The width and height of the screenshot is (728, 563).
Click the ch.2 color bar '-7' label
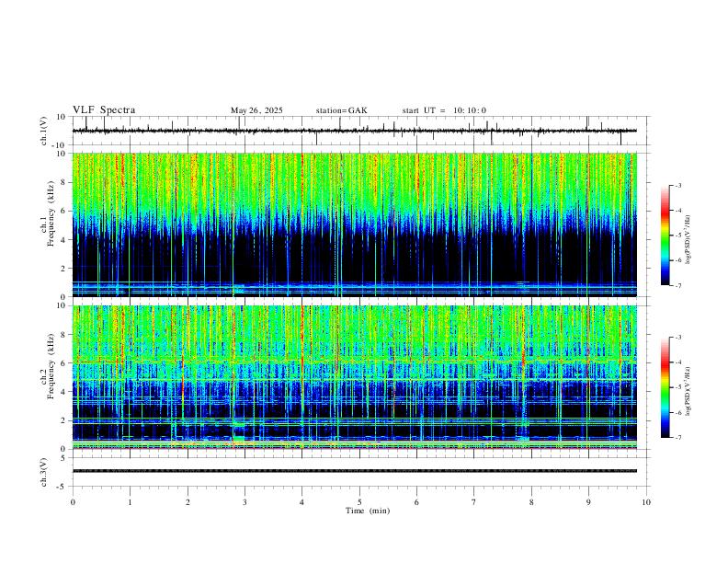tap(677, 438)
